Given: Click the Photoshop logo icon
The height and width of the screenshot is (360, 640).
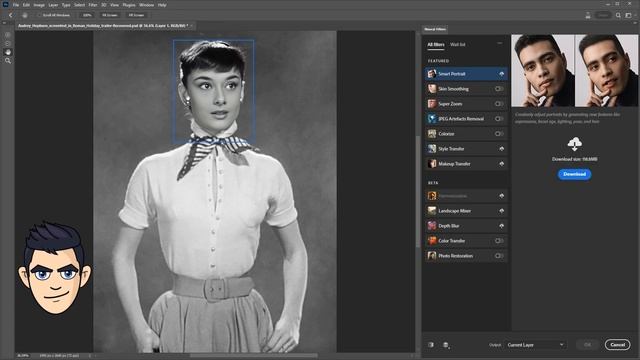Looking at the screenshot, I should pyautogui.click(x=5, y=4).
